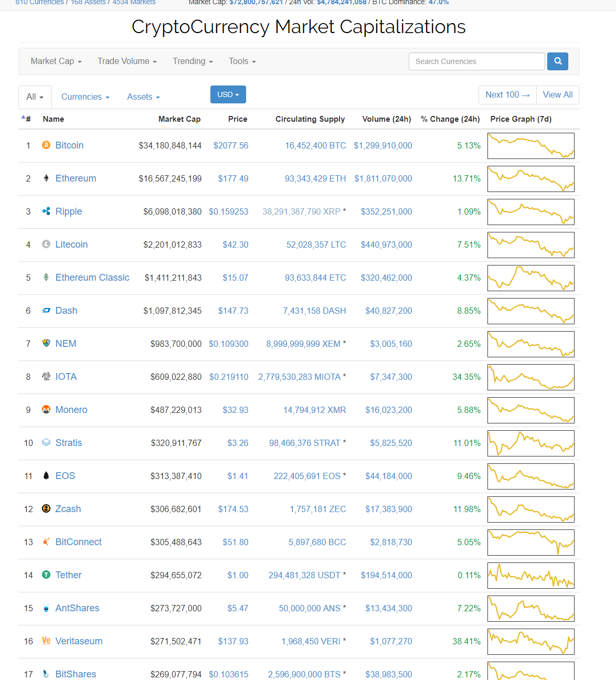Sort table by rank number column
The width and height of the screenshot is (616, 680).
[x=26, y=119]
